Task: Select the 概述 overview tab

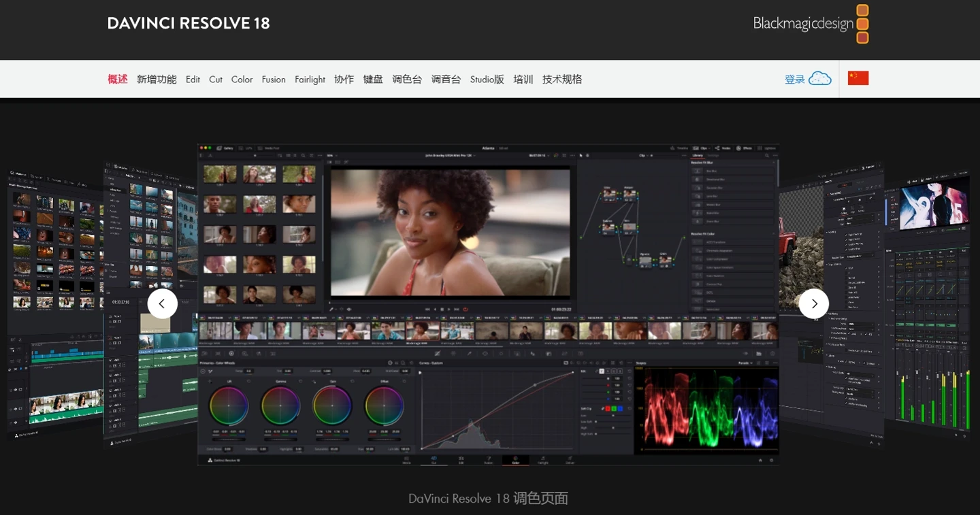Action: coord(118,79)
